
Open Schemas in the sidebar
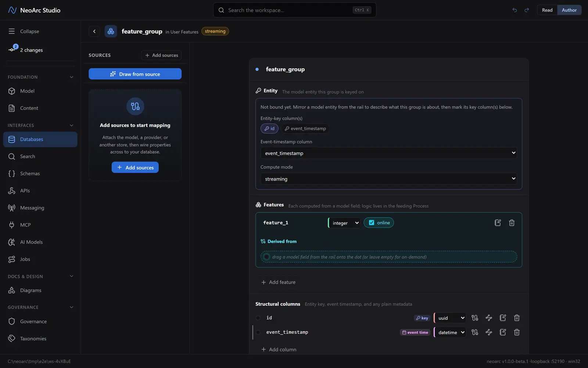coord(40,173)
